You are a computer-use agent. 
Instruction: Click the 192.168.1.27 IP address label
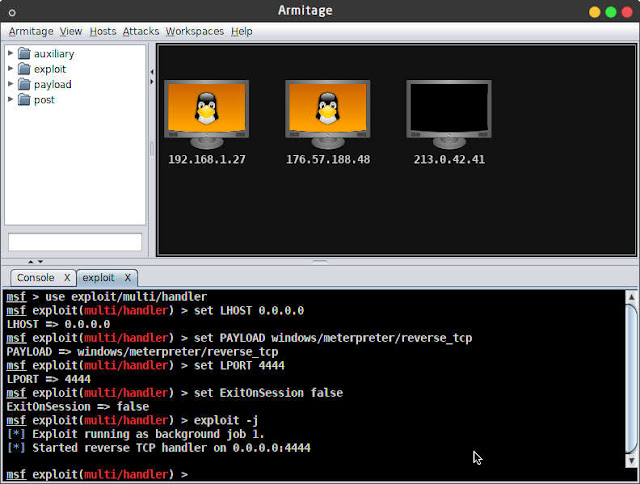[207, 159]
